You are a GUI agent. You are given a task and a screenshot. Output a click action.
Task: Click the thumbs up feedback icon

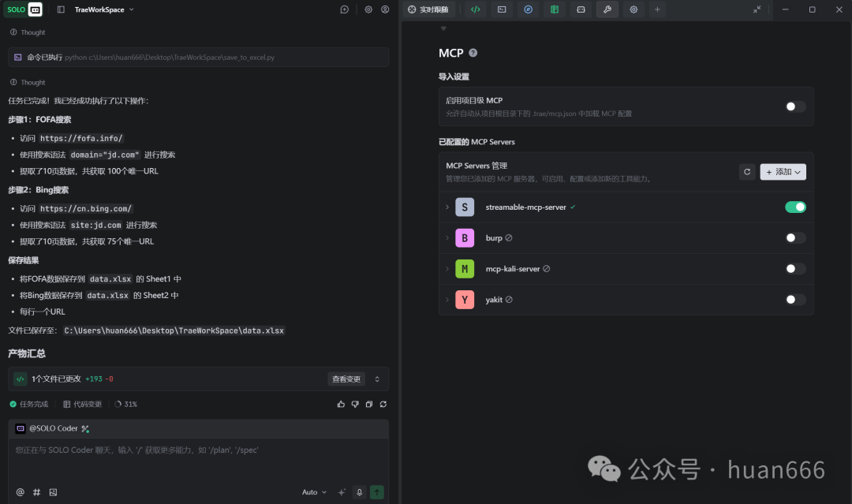(x=341, y=404)
